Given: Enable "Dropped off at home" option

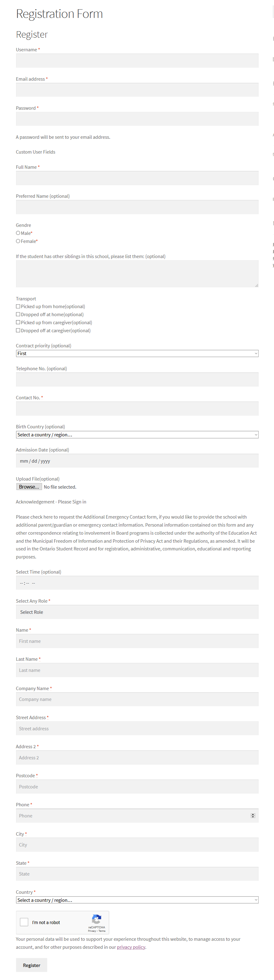Looking at the screenshot, I should 18,314.
